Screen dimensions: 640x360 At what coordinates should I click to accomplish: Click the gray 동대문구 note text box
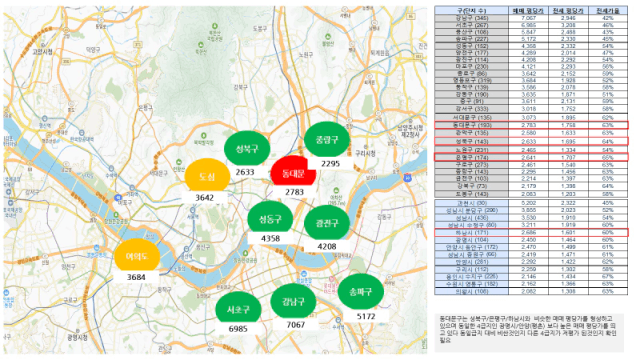tap(529, 332)
